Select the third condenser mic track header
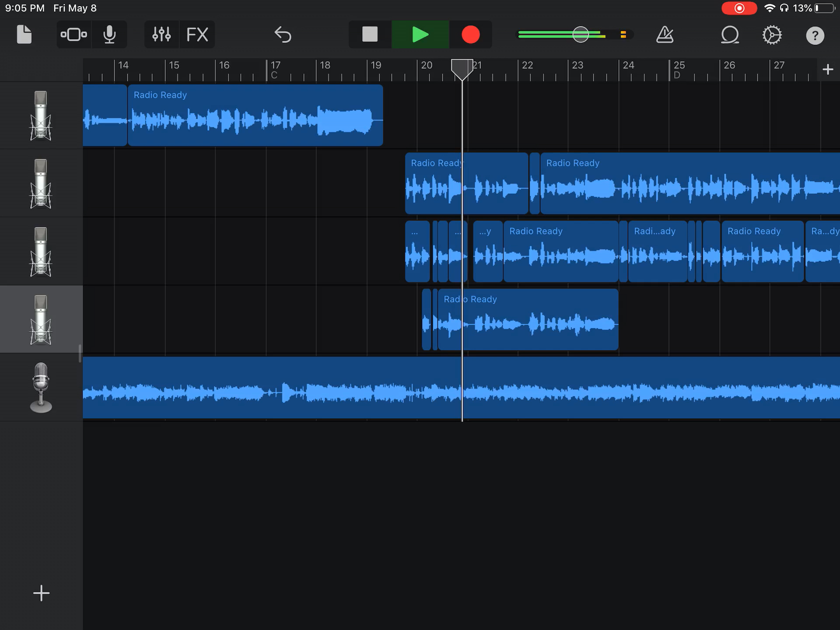 41,252
